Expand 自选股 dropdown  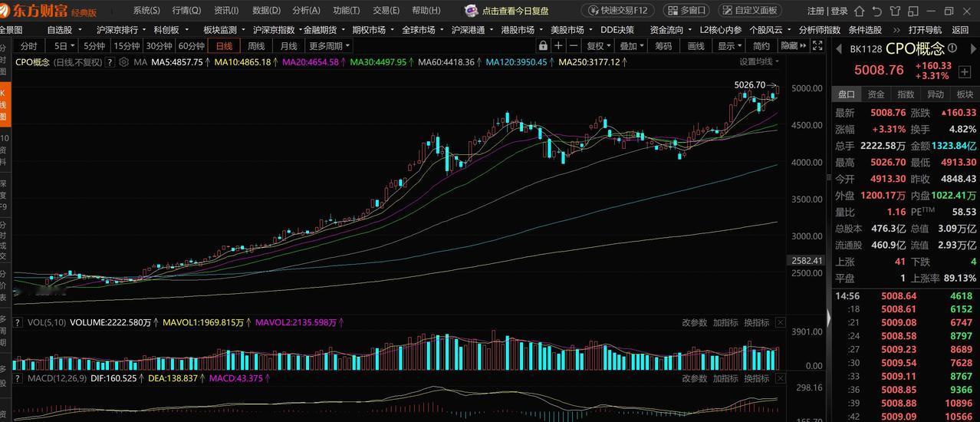[64, 30]
